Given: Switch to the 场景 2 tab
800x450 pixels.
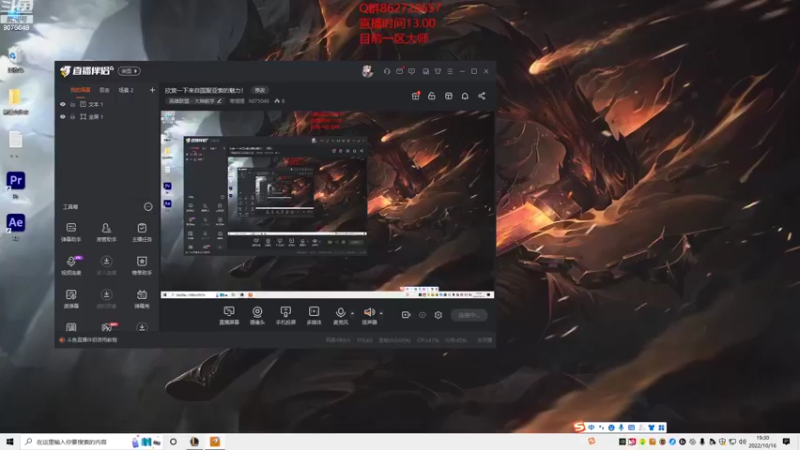Looking at the screenshot, I should tap(126, 90).
